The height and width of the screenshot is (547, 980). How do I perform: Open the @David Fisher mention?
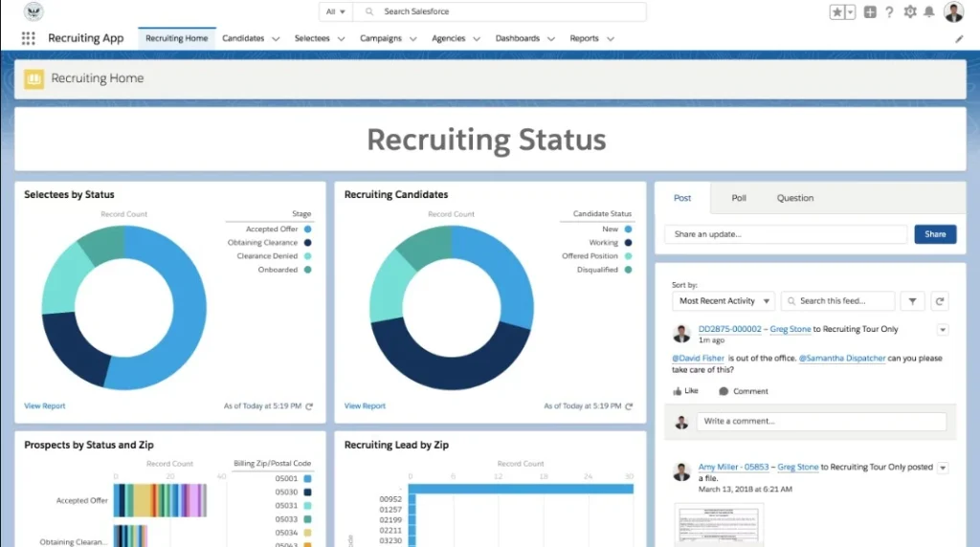pos(698,359)
